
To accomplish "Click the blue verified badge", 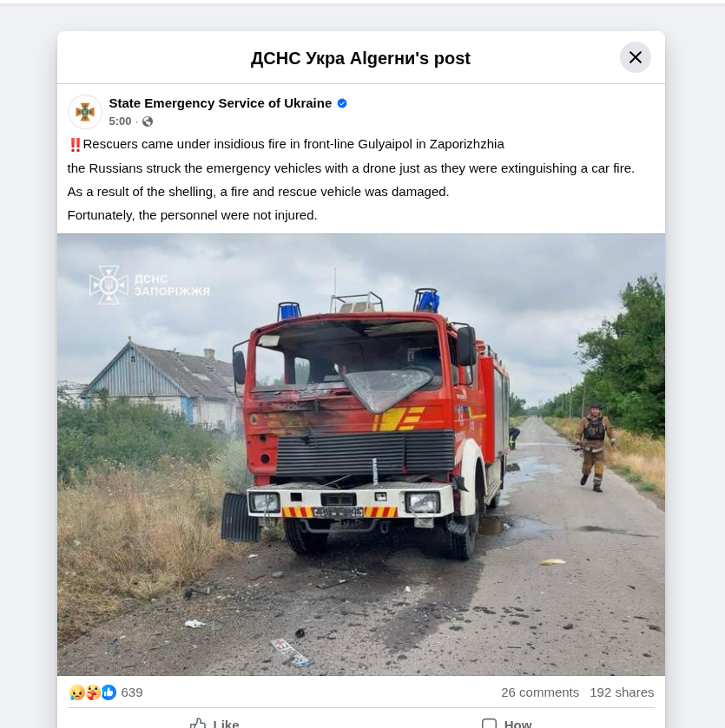I will [342, 103].
